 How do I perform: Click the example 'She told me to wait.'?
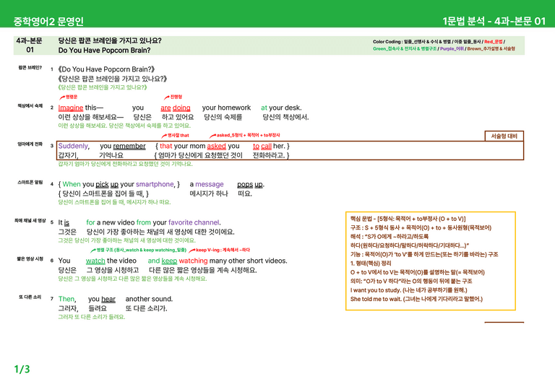point(376,299)
